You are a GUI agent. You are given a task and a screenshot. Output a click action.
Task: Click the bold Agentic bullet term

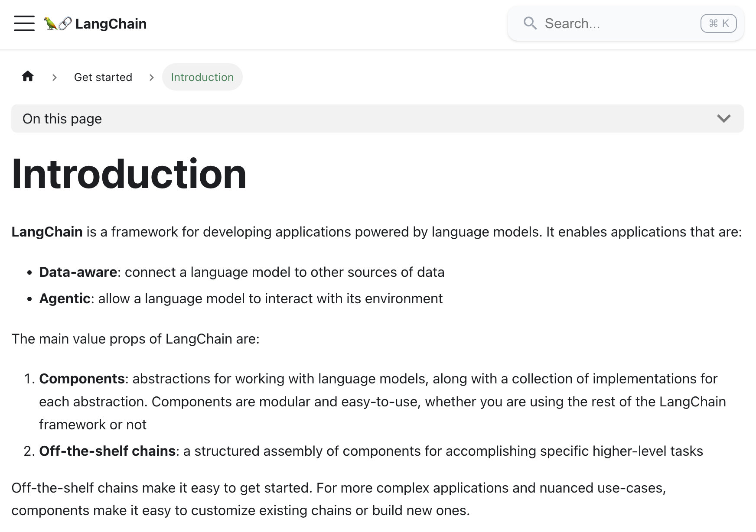coord(65,298)
